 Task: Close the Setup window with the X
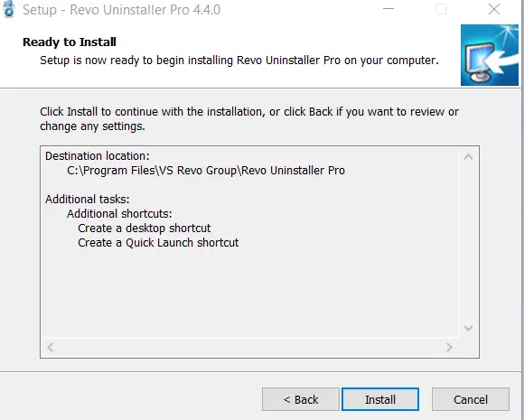coord(494,9)
